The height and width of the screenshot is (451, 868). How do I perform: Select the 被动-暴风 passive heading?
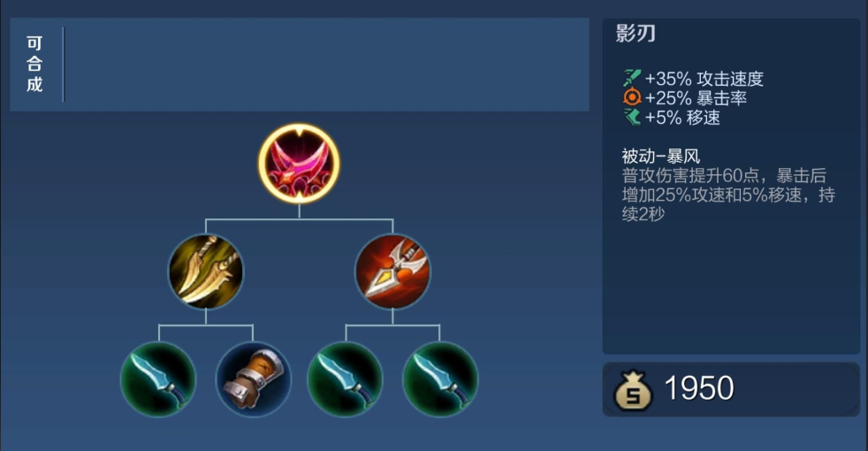pyautogui.click(x=660, y=157)
